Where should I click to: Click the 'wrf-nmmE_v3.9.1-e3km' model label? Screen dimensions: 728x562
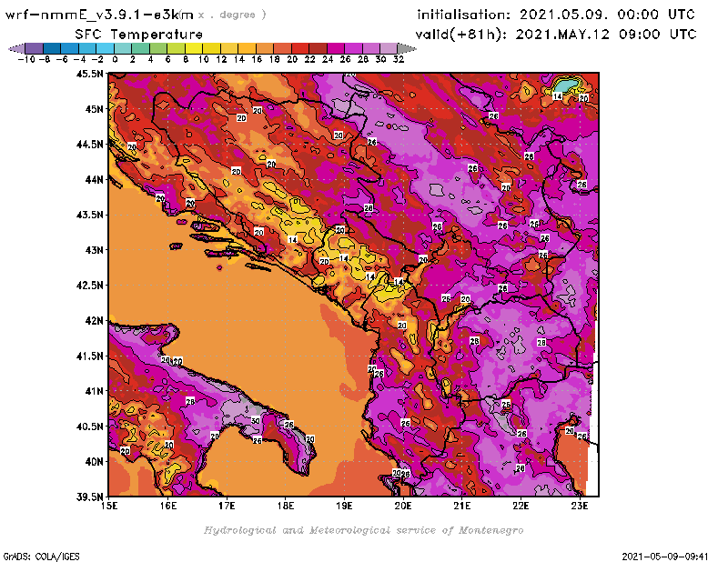pyautogui.click(x=99, y=15)
